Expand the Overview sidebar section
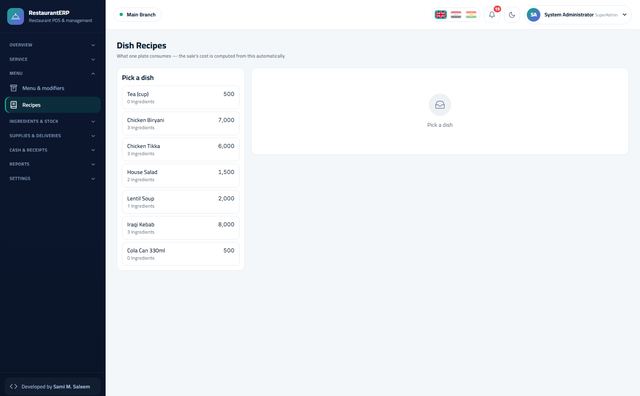The height and width of the screenshot is (396, 640). [x=52, y=45]
